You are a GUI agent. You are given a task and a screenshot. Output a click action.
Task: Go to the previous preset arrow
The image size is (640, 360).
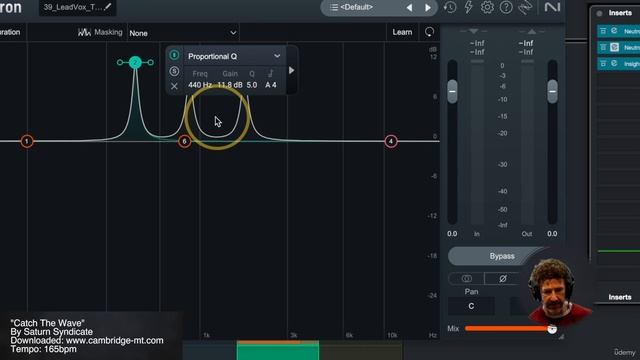[x=409, y=8]
